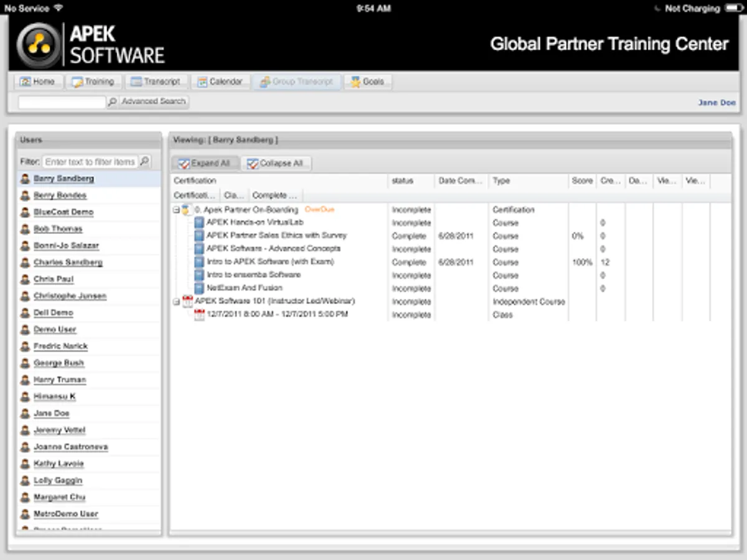The image size is (747, 560).
Task: Select the NetExam And Fusion row
Action: 442,289
